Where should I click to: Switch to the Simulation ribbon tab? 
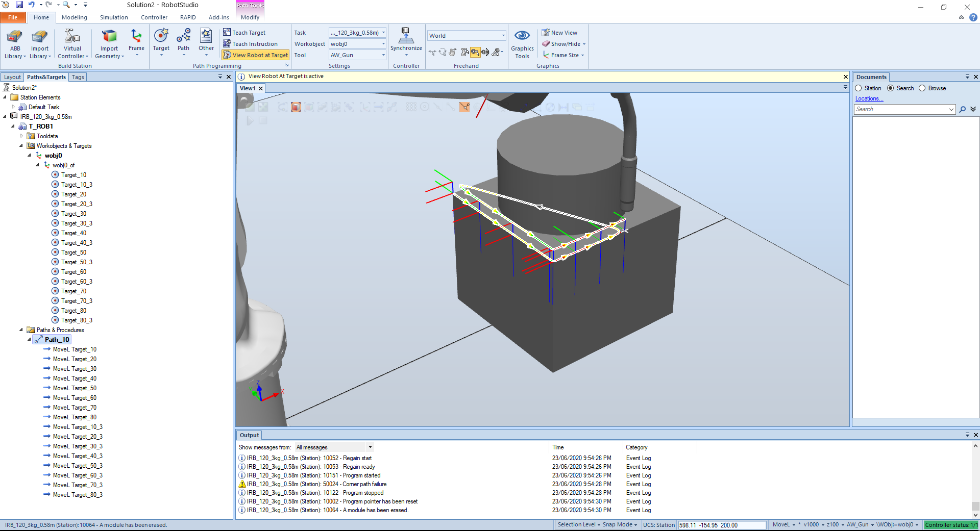tap(114, 17)
